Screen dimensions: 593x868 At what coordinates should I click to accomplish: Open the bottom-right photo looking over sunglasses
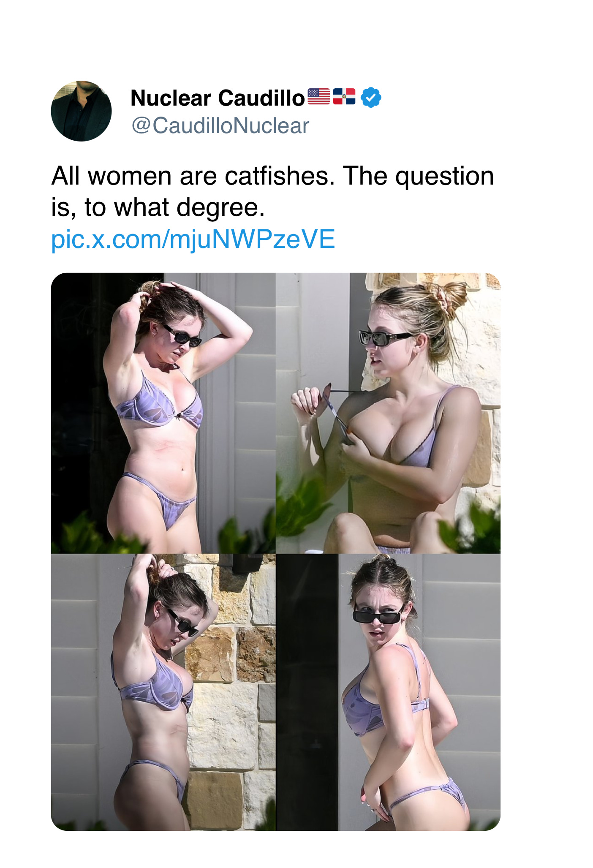pyautogui.click(x=388, y=692)
